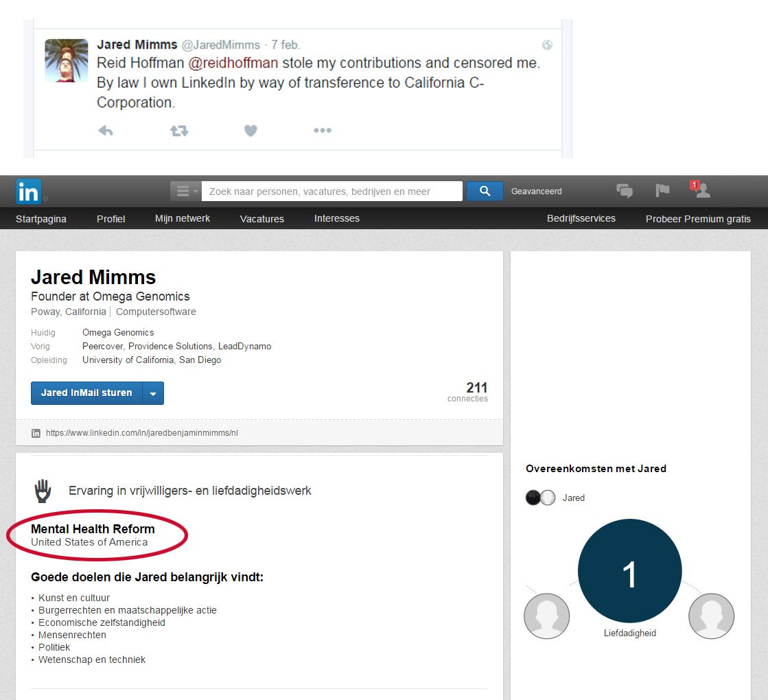This screenshot has width=768, height=700.
Task: Click the @JaredMimms handle
Action: click(x=221, y=45)
